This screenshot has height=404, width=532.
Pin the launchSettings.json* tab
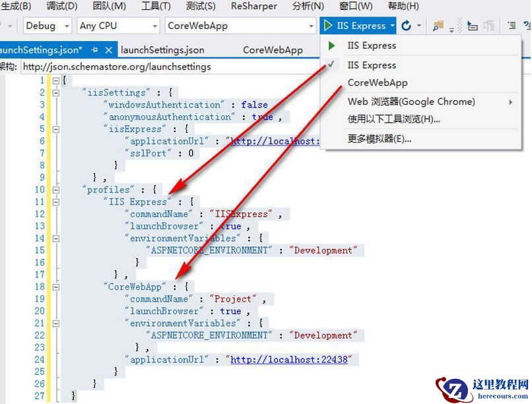94,50
